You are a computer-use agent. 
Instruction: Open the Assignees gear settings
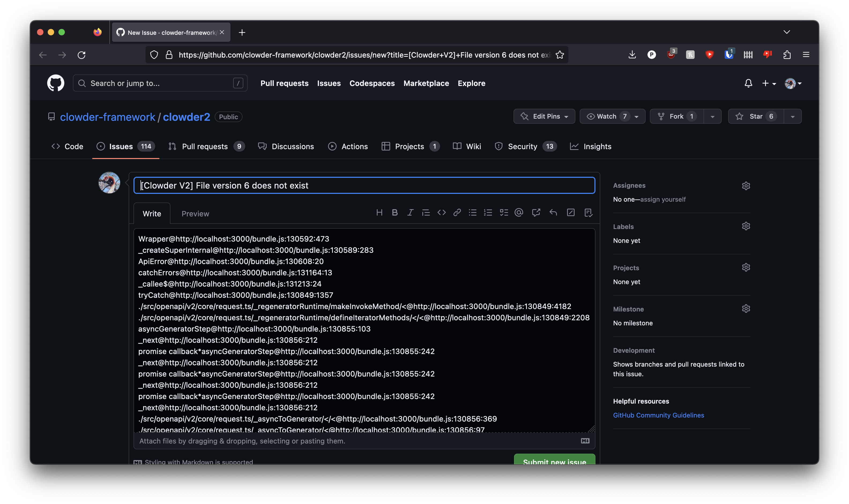746,186
